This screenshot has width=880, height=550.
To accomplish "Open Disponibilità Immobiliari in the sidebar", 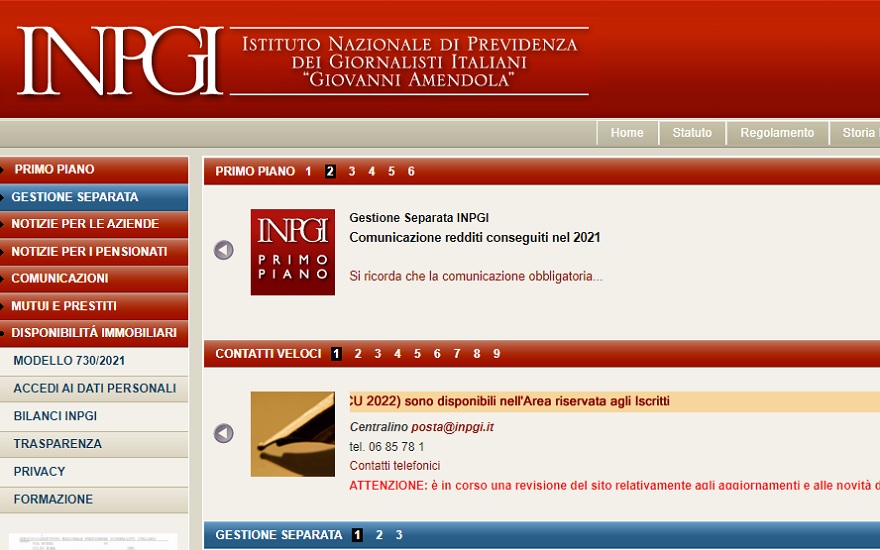I will click(94, 333).
